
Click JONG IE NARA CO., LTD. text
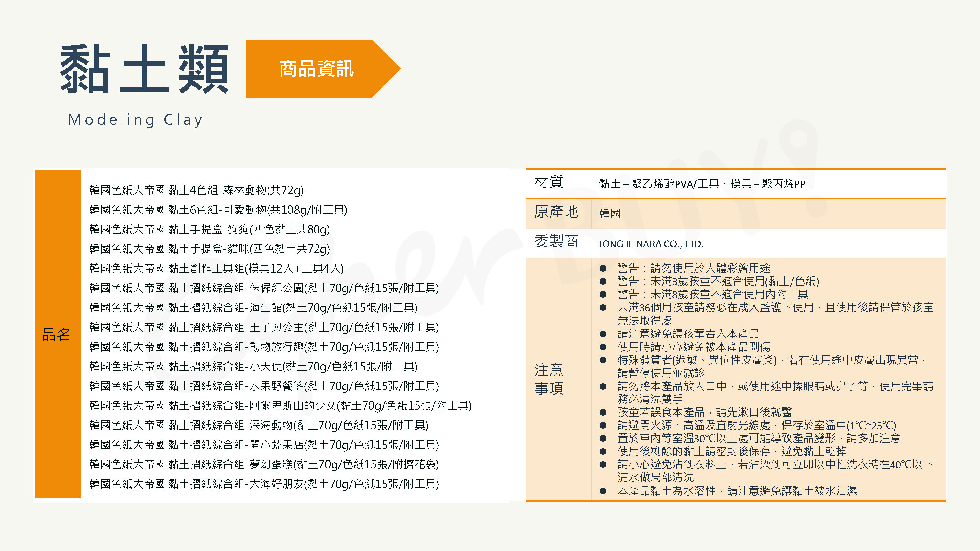click(x=650, y=244)
